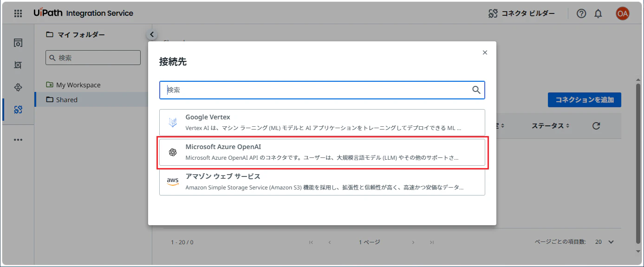
Task: Go to previous page
Action: [x=330, y=242]
